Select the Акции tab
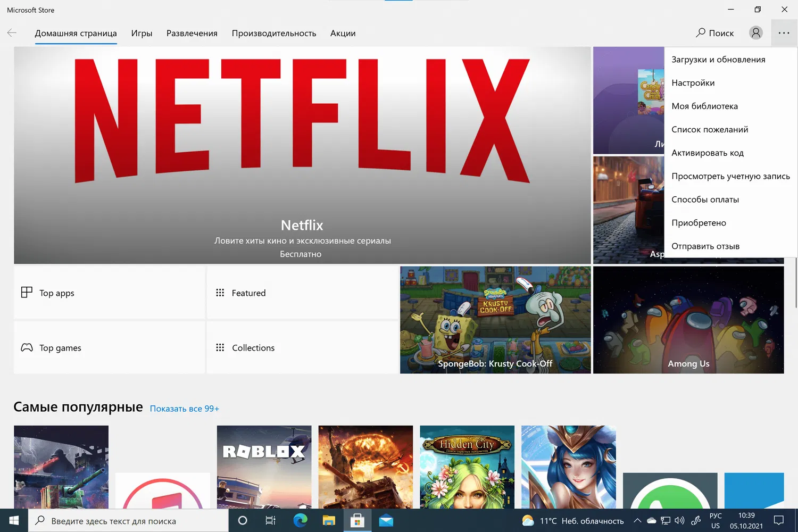Screen dimensions: 798x532 [x=343, y=33]
